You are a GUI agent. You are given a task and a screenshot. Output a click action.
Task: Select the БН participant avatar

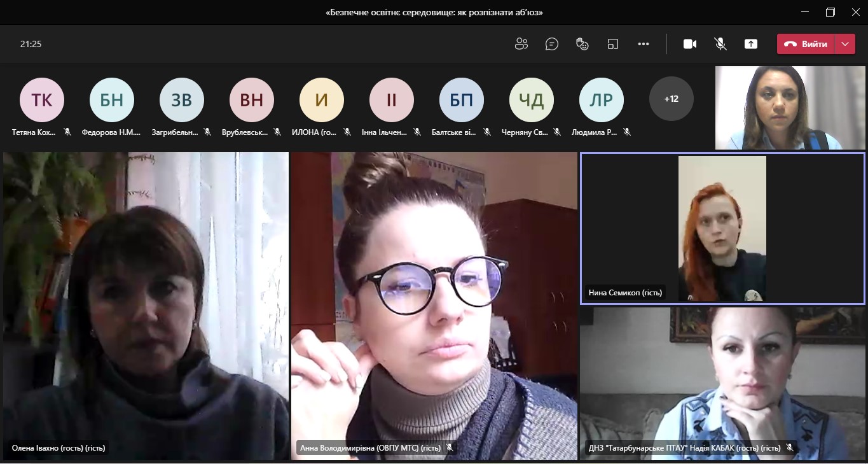coord(112,99)
